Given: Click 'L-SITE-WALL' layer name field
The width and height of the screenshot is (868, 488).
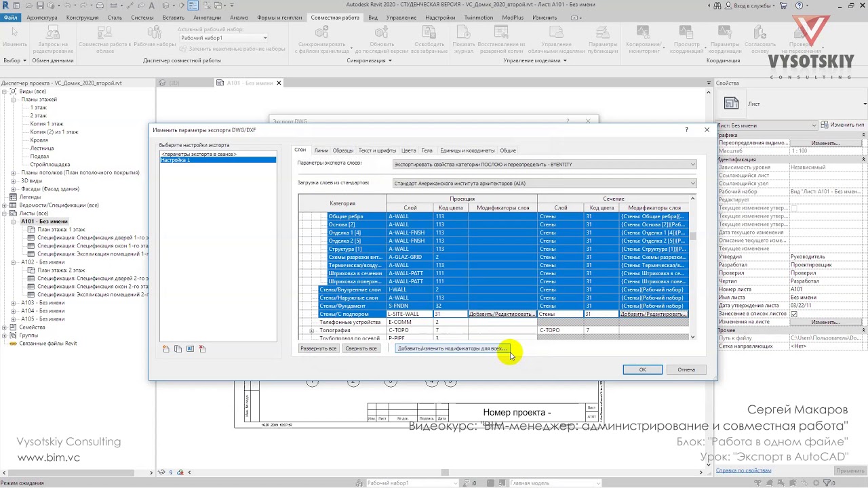Looking at the screenshot, I should coord(410,314).
